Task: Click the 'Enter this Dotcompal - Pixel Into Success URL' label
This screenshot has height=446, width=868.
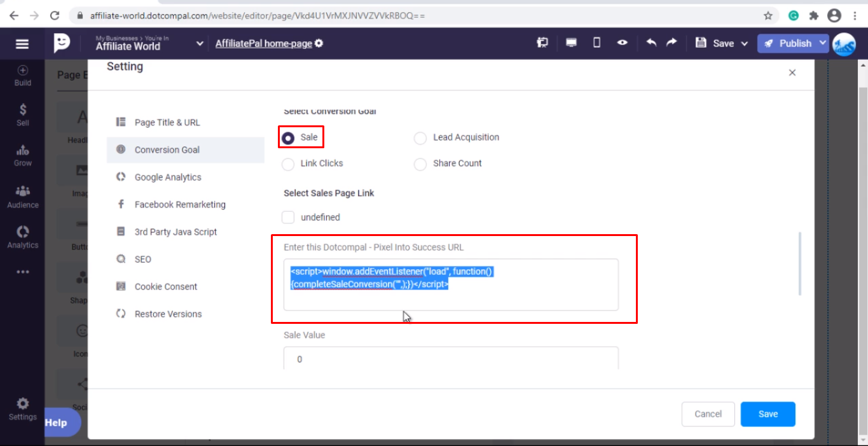Action: (374, 247)
